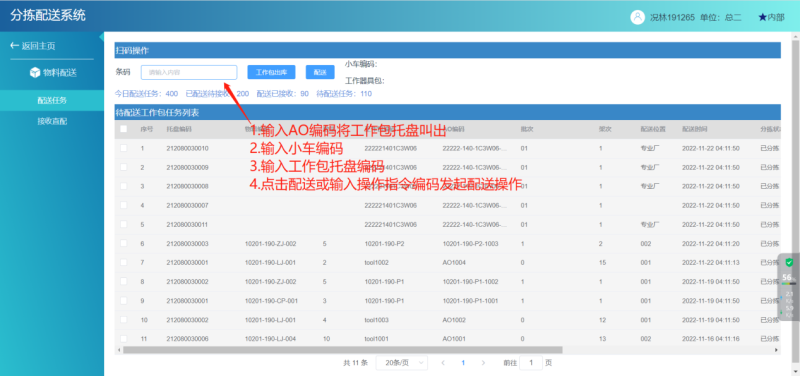This screenshot has width=800, height=376.
Task: Select 配送任务 in the sidebar
Action: [x=52, y=101]
